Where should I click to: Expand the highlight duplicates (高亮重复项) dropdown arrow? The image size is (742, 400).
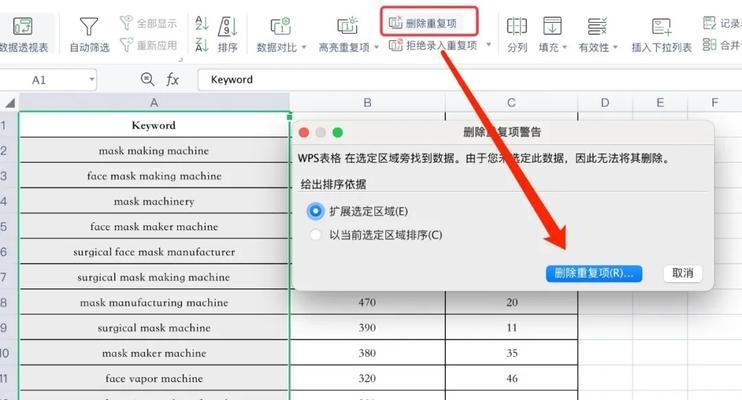point(377,47)
